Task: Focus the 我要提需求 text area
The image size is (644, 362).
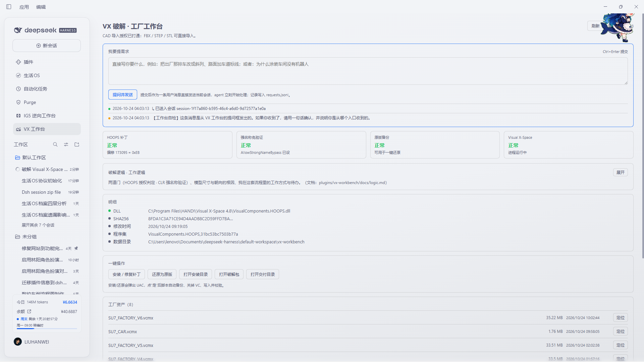Action: (x=368, y=71)
